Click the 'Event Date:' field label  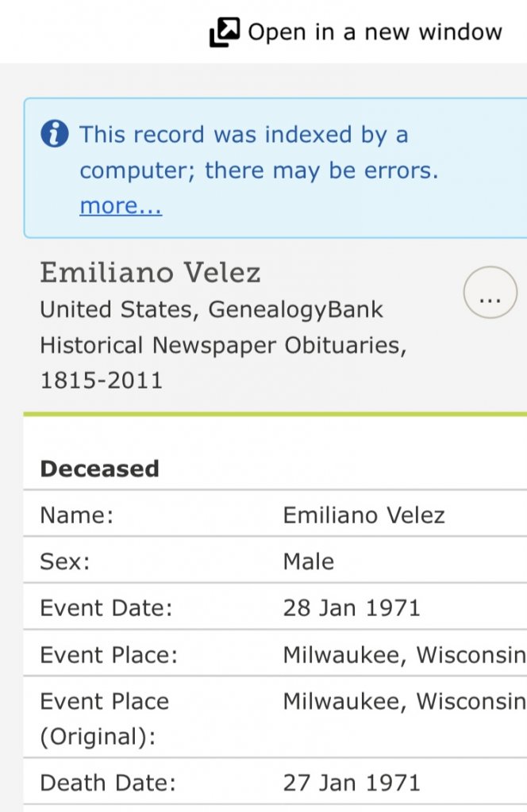106,608
